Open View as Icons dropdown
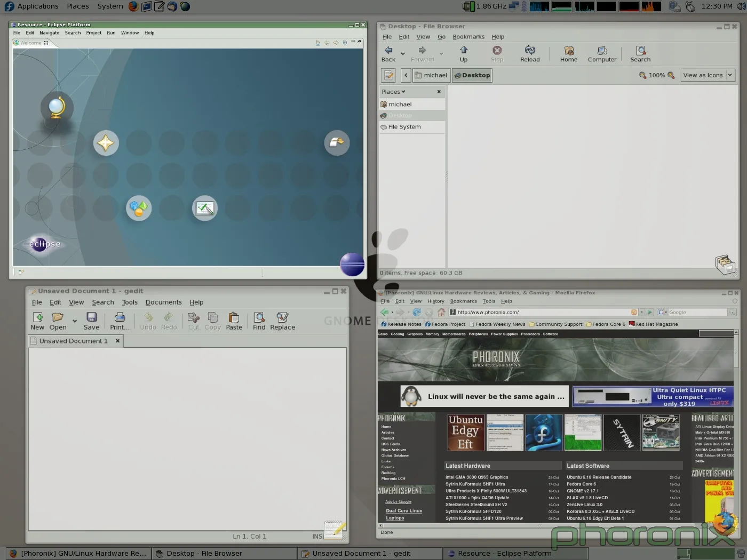Image resolution: width=747 pixels, height=560 pixels. click(708, 75)
